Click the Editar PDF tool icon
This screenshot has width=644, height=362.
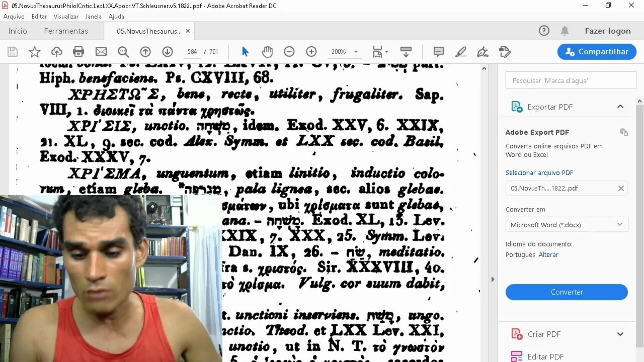click(x=517, y=356)
